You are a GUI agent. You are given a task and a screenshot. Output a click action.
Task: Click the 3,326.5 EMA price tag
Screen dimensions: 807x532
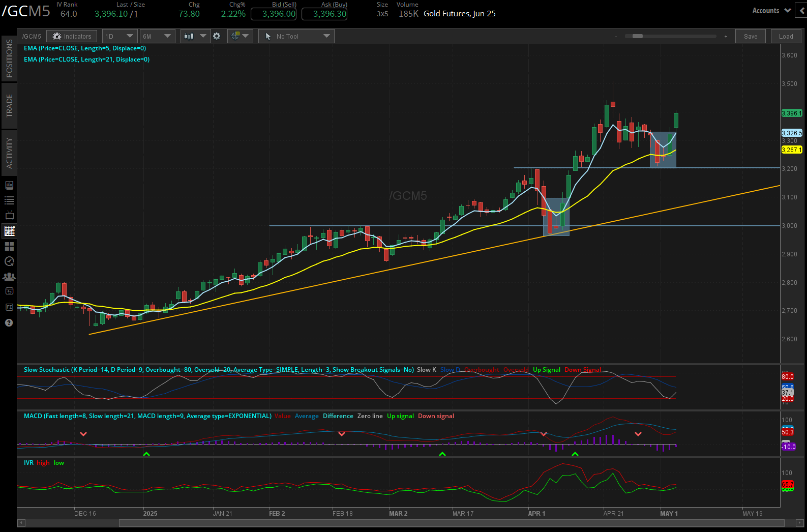792,133
